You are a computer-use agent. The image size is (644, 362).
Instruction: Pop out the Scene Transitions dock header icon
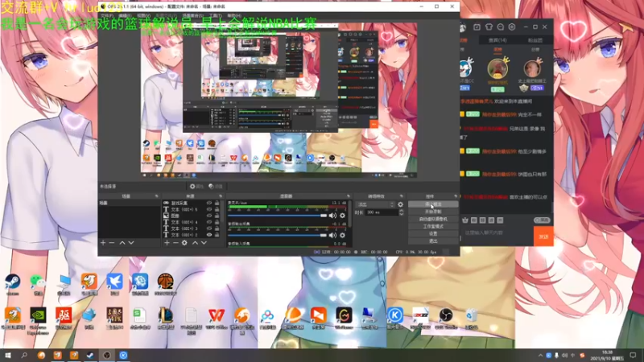coord(401,196)
